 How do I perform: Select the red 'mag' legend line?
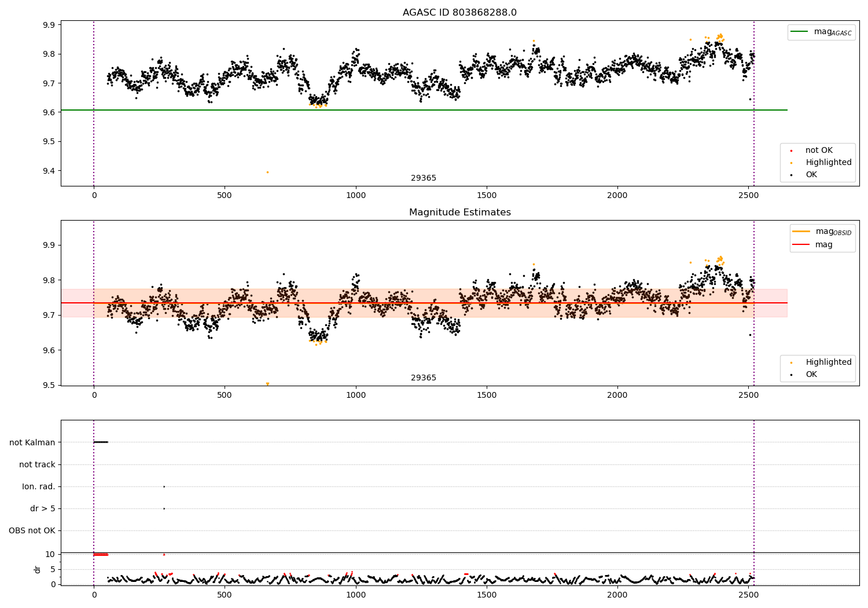point(801,245)
